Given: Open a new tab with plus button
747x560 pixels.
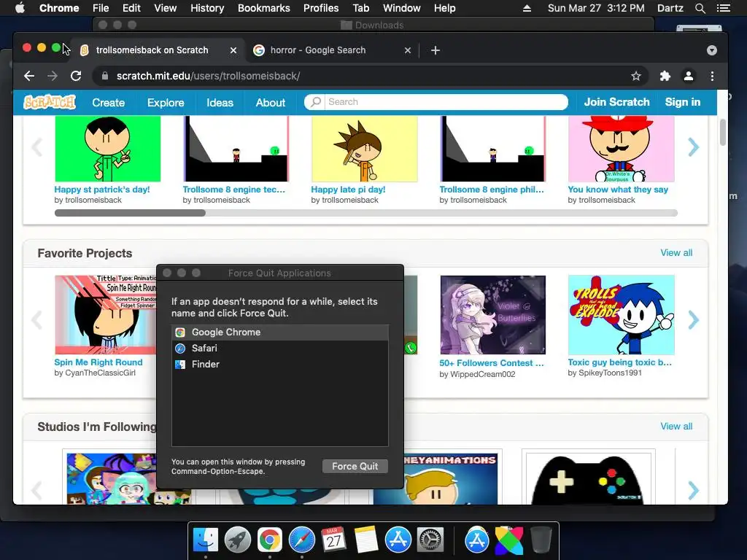Looking at the screenshot, I should [x=436, y=50].
